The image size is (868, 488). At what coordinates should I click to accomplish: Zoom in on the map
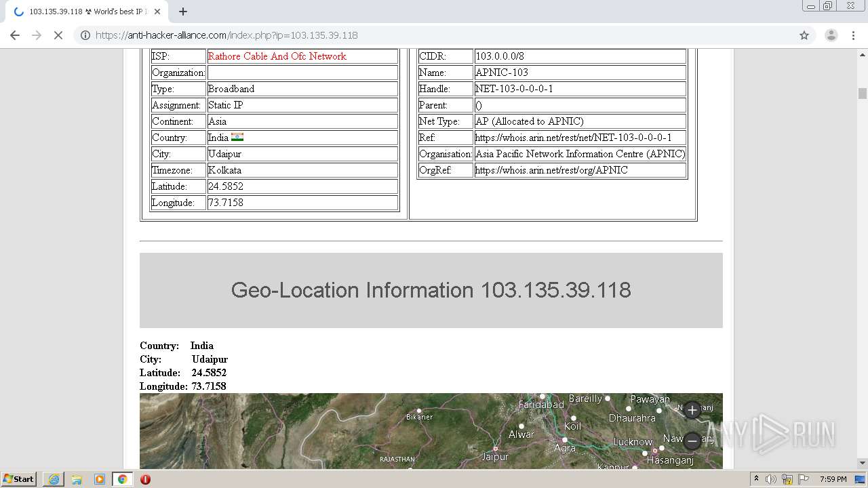(x=692, y=410)
